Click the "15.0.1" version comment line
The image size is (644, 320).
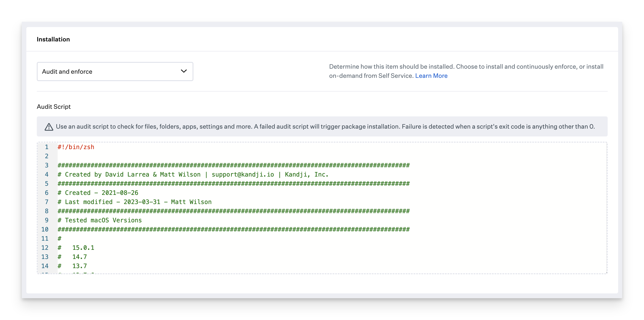point(83,248)
